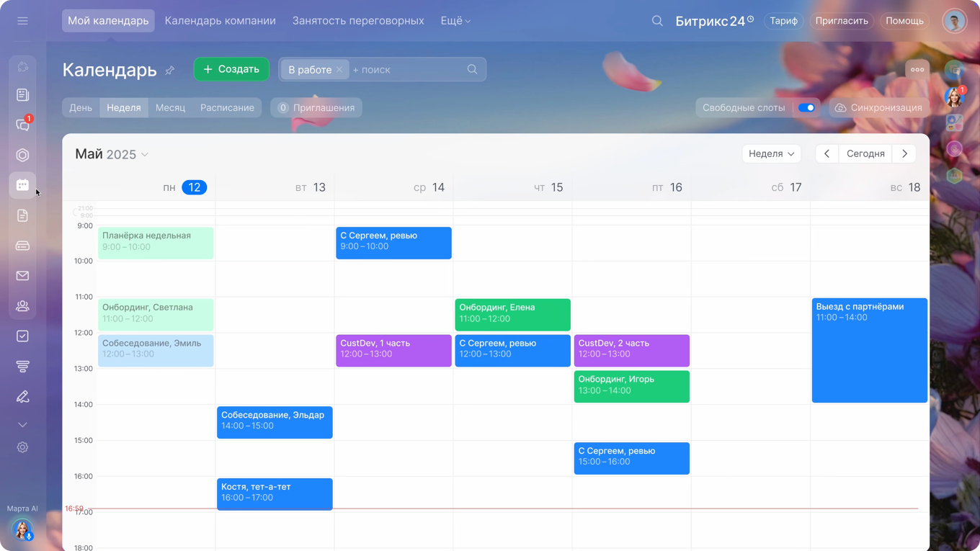
Task: Open the chat messenger icon in sidebar
Action: tap(22, 125)
